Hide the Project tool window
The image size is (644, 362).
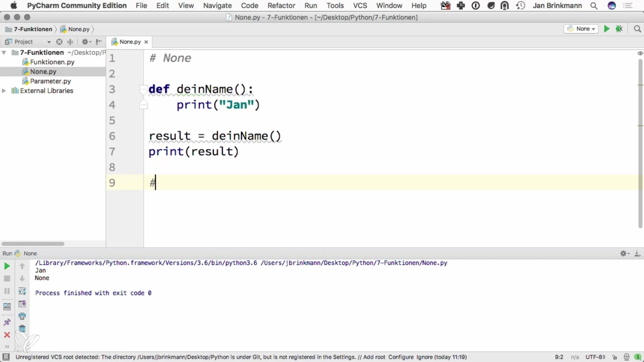coord(99,42)
